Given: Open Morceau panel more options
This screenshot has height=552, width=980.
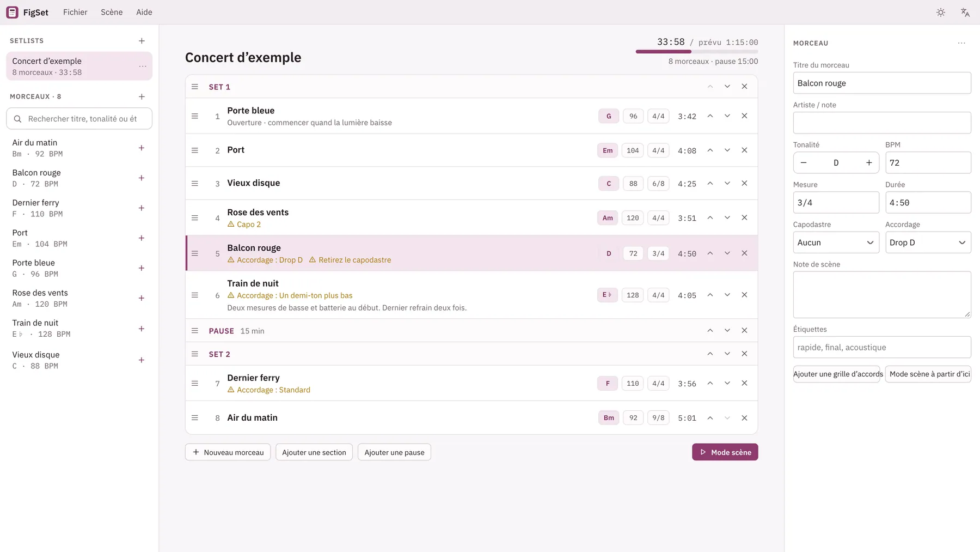Looking at the screenshot, I should point(961,43).
